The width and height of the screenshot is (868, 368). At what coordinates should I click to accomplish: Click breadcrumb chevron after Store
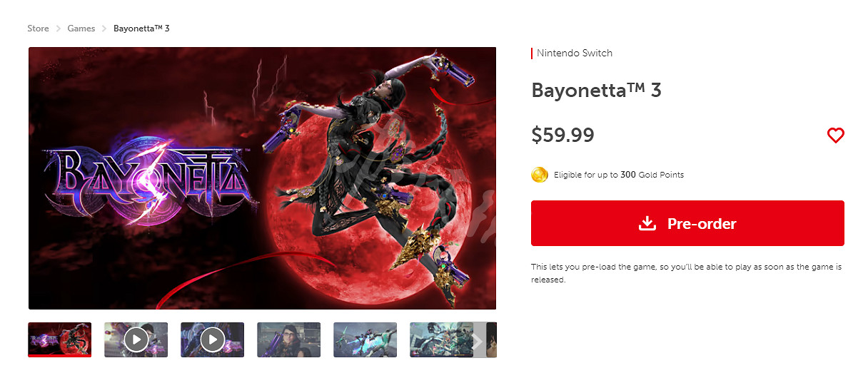click(59, 29)
